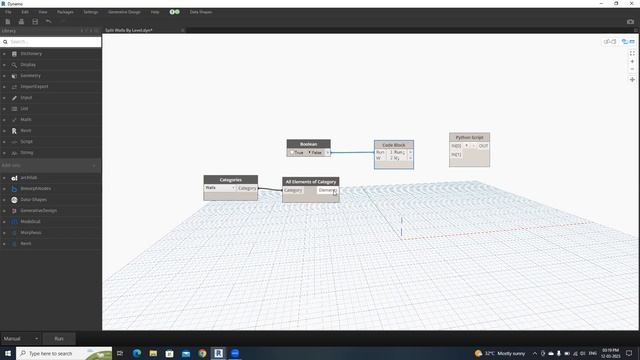Viewport: 640px width, 360px height.
Task: Click the green toggle icon in the menu bar
Action: tap(174, 12)
